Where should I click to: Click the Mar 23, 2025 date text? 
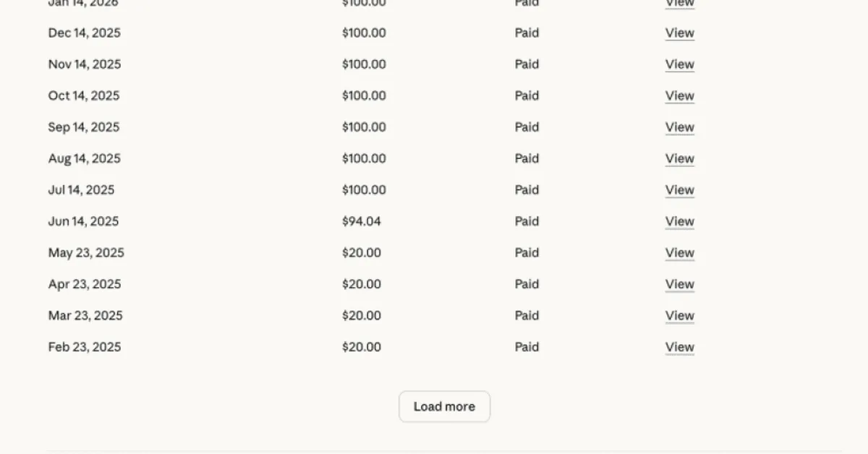pyautogui.click(x=85, y=316)
